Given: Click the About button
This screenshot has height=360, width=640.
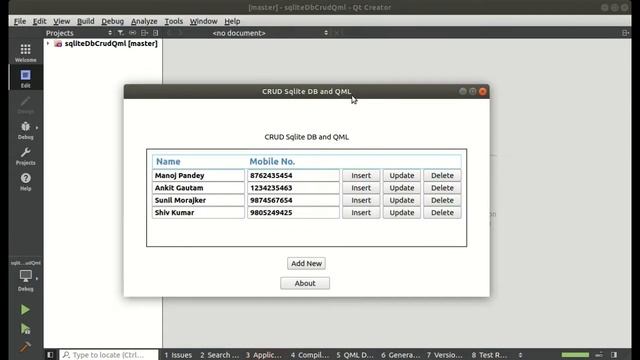Looking at the screenshot, I should pos(305,283).
